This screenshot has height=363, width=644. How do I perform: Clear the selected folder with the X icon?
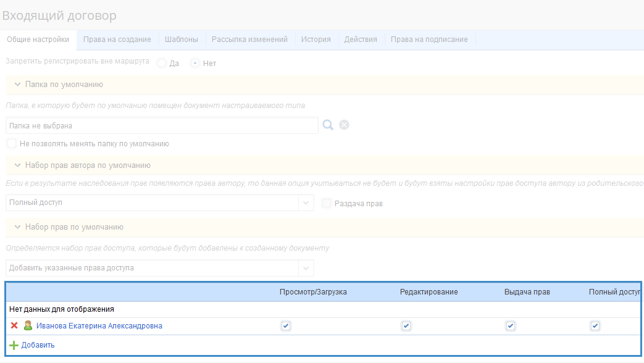345,125
